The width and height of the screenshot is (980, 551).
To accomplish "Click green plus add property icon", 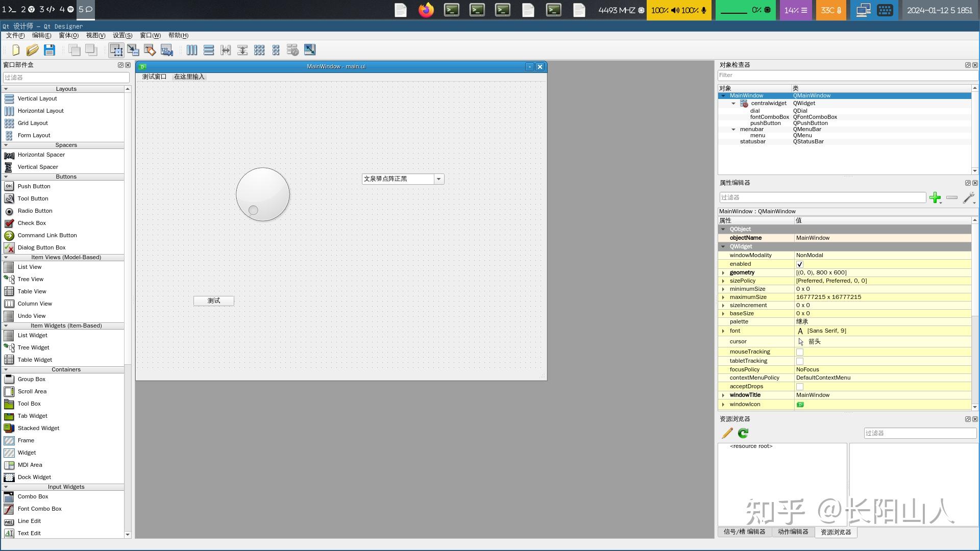I will point(935,197).
